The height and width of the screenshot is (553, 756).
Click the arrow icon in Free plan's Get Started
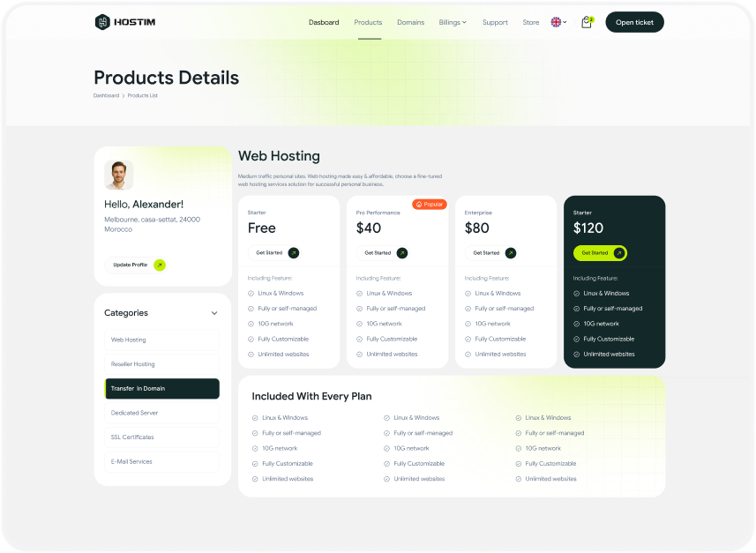[x=294, y=253]
